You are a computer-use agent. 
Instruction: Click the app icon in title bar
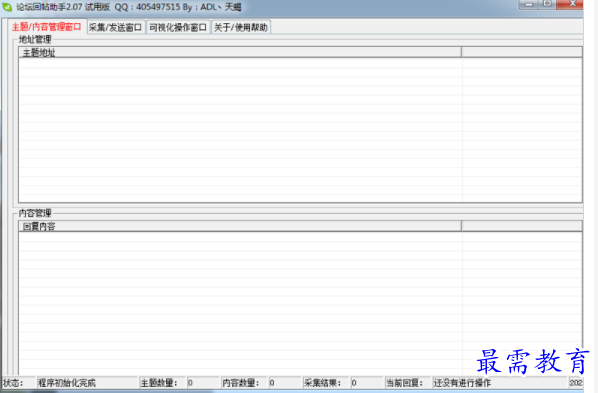point(7,7)
